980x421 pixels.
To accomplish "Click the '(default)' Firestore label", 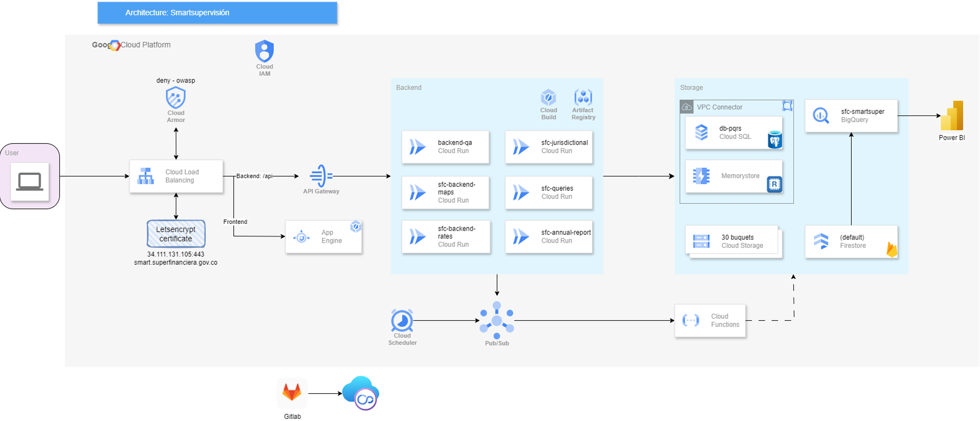I will click(852, 237).
